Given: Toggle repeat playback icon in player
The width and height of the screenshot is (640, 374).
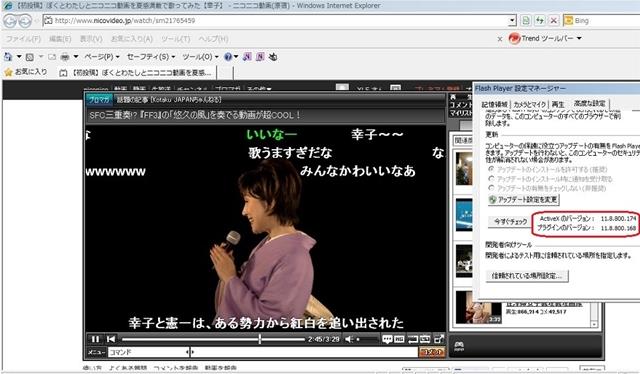Looking at the screenshot, I should (413, 339).
